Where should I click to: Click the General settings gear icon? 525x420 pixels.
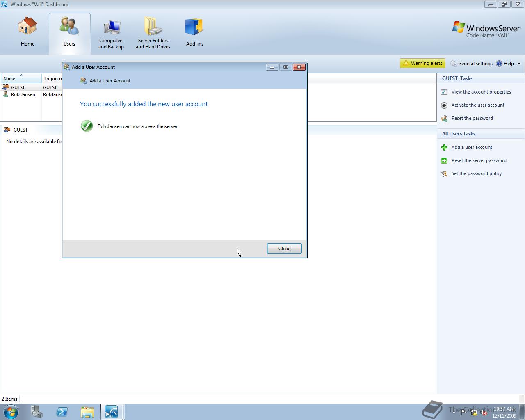click(453, 64)
